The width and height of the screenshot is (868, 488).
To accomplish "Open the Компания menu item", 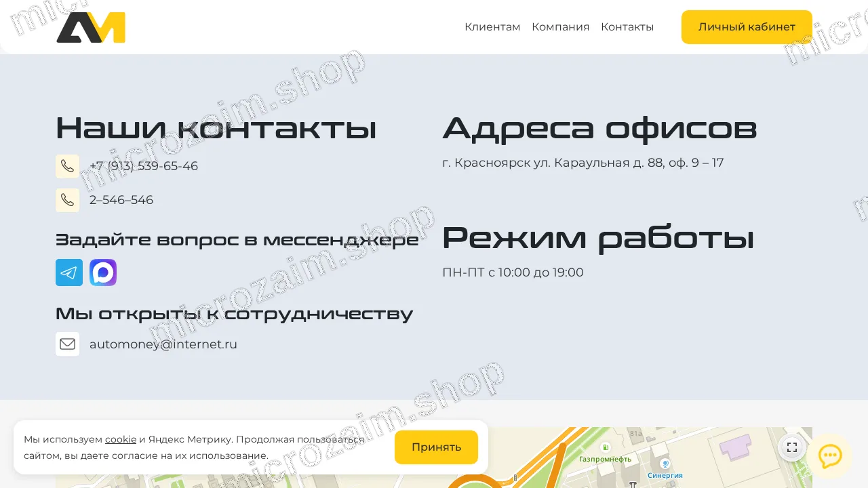I will pyautogui.click(x=560, y=27).
